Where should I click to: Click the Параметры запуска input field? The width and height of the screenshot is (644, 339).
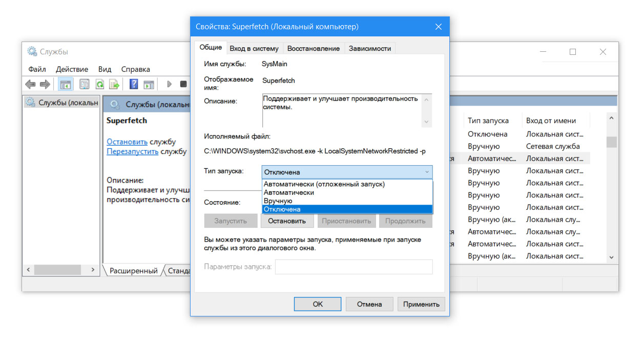[x=354, y=267]
